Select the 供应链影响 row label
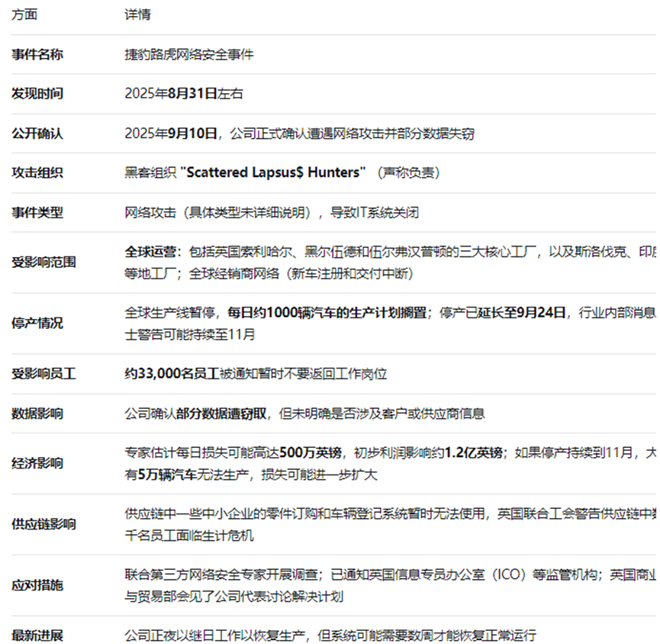The image size is (660, 644). pos(43,524)
